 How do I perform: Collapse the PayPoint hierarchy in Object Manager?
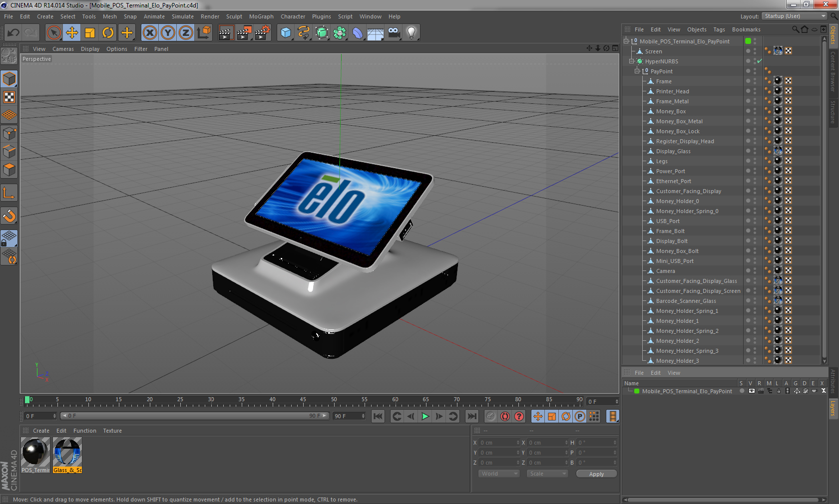[637, 71]
